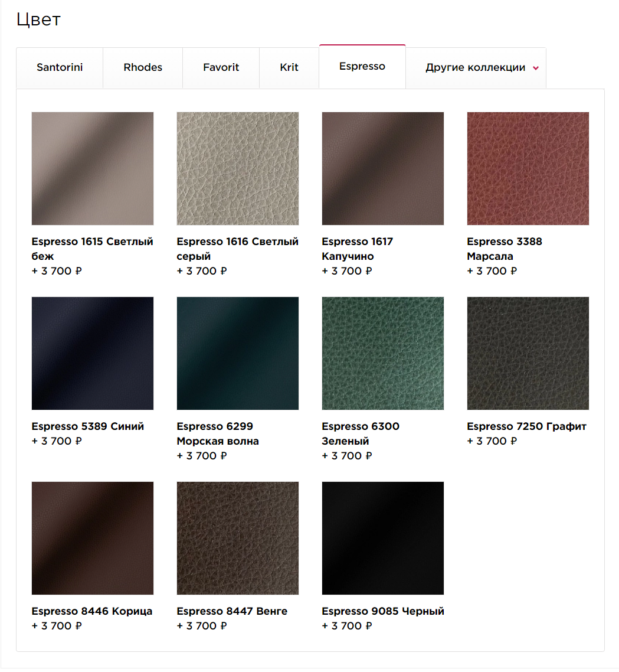The image size is (619, 672).
Task: Select the Espresso 7250 Графит swatch
Action: [528, 353]
